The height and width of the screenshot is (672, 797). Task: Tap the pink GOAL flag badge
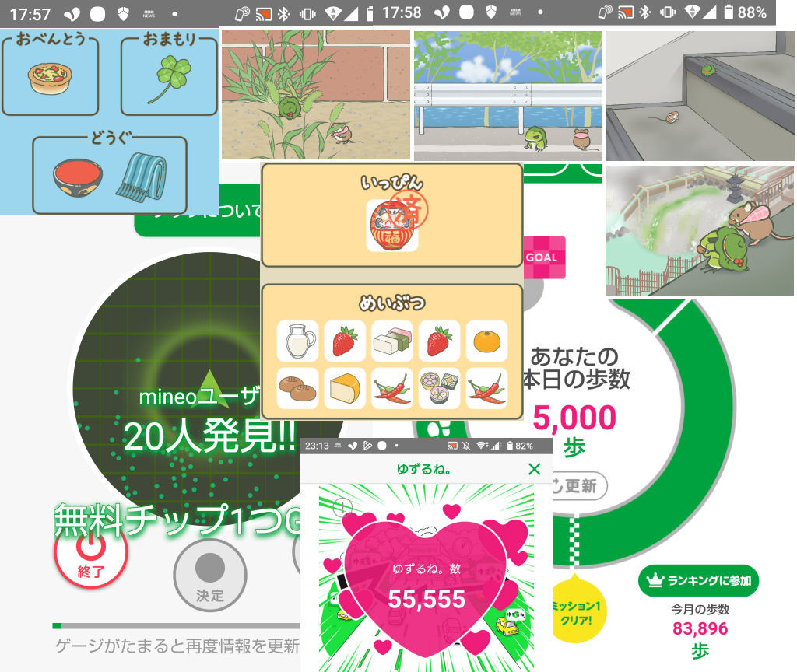tap(544, 257)
